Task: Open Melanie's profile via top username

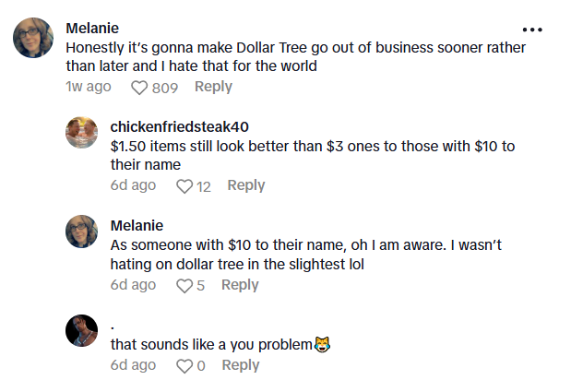Action: pyautogui.click(x=92, y=28)
